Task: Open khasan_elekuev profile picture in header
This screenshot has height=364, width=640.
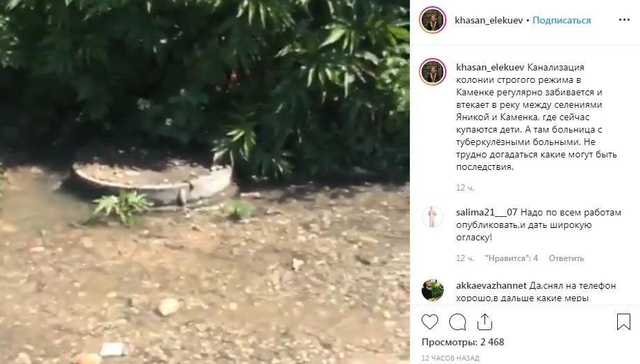Action: coord(433,20)
